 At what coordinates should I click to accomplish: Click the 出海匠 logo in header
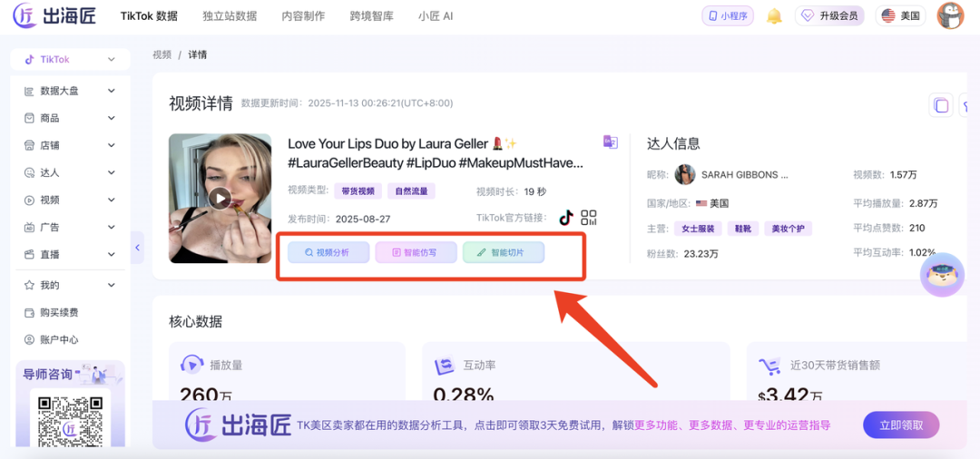click(x=54, y=15)
